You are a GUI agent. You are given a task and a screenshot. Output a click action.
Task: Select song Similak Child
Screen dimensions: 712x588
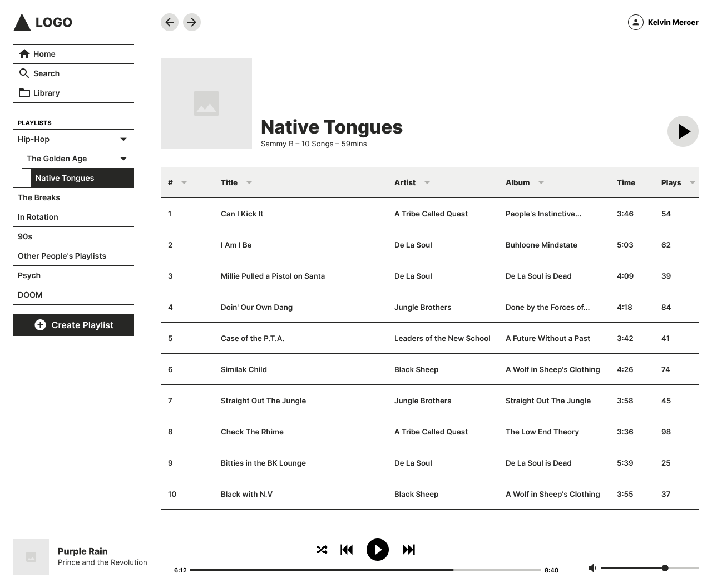(244, 369)
